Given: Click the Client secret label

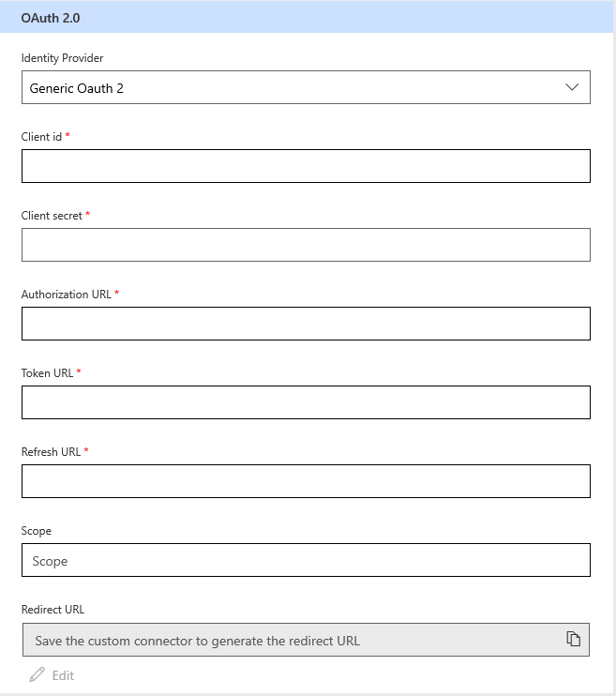Looking at the screenshot, I should [52, 216].
